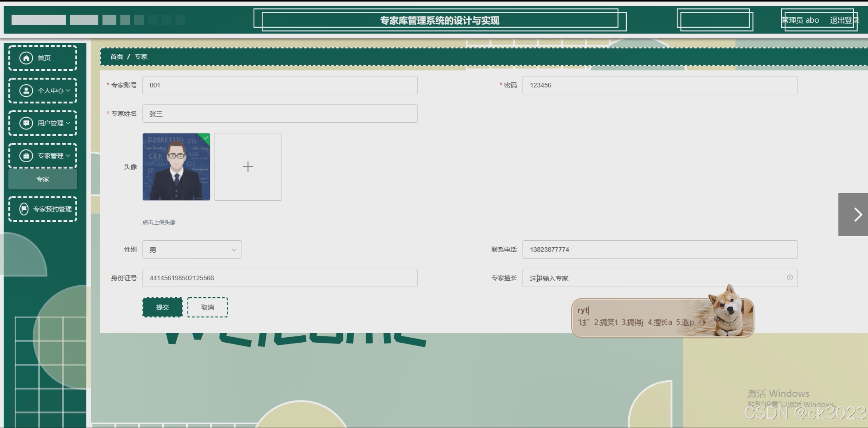Go to 首页 in the breadcrumb
868x428 pixels.
click(x=116, y=57)
